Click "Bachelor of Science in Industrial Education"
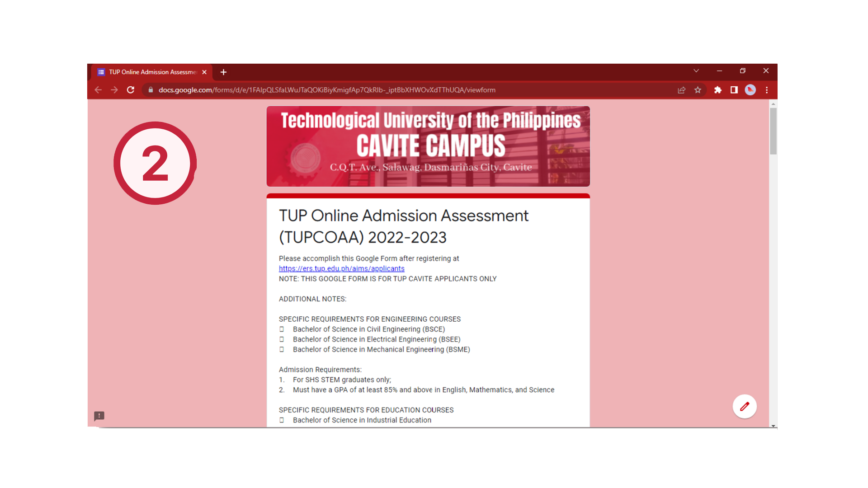868x488 pixels. coord(362,420)
